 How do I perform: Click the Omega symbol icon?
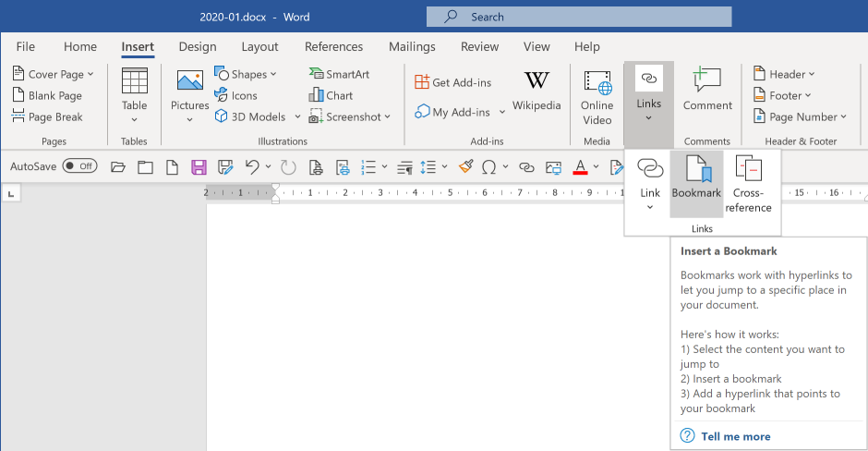tap(488, 166)
